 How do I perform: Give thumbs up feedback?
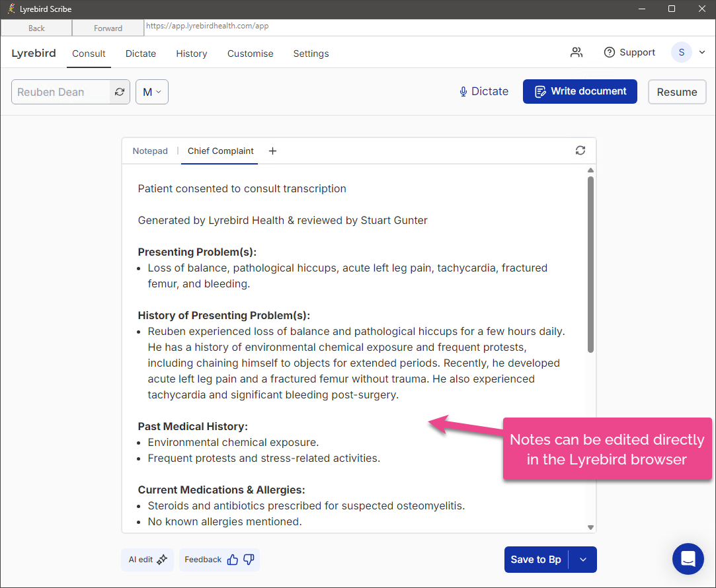click(x=233, y=560)
